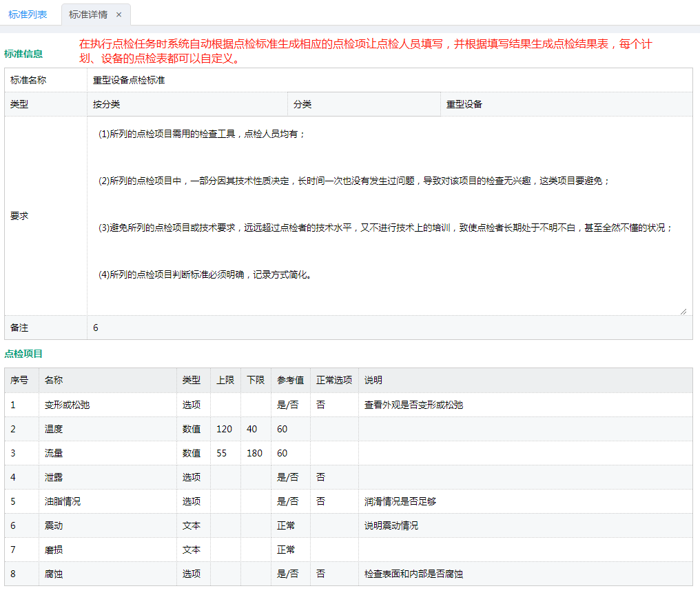Click lower limit 180 in 流量 row

pyautogui.click(x=254, y=453)
